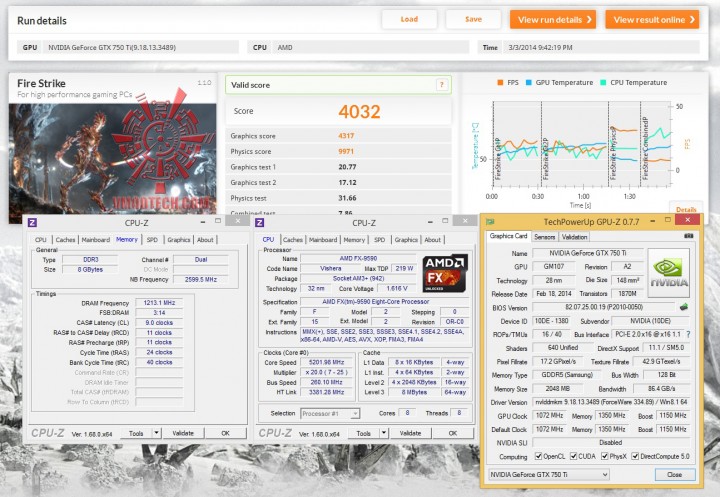
Task: Minimize the right CPU-Z window
Action: pos(430,222)
